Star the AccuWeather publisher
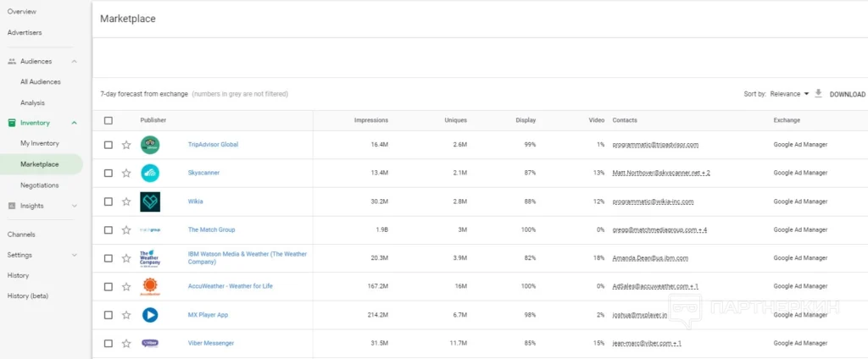The image size is (868, 359). click(x=126, y=286)
